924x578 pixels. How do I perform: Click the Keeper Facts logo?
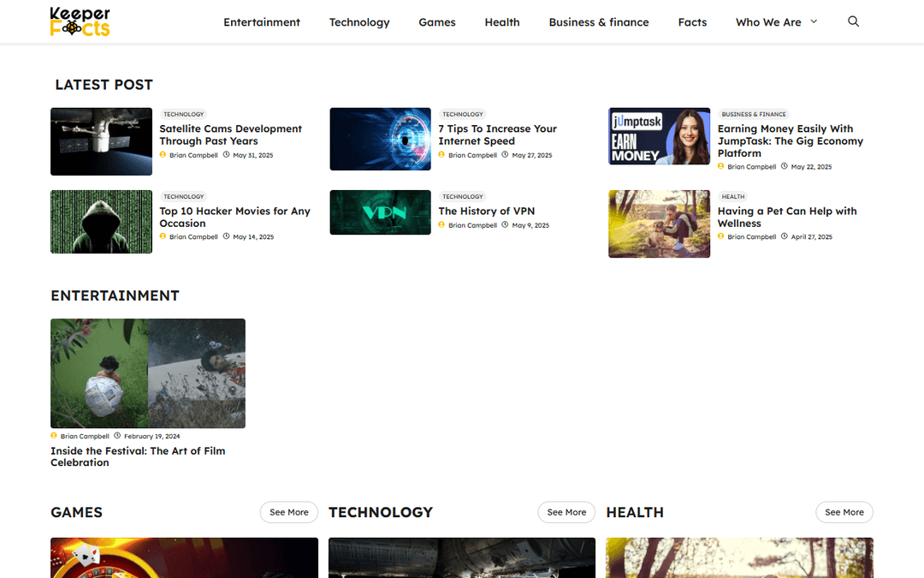point(80,21)
